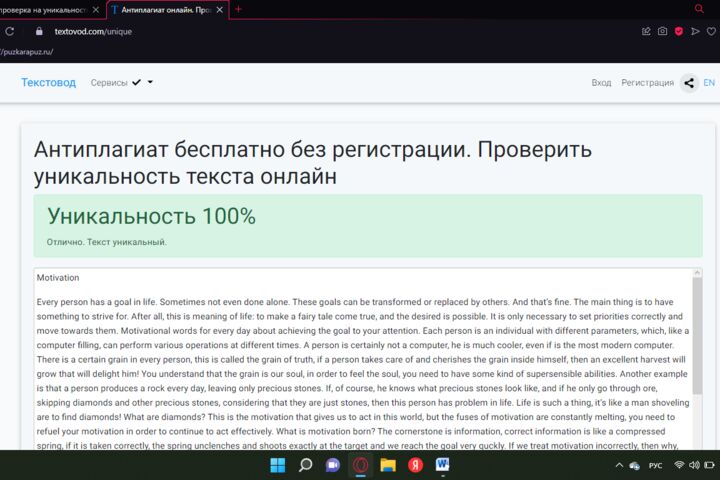The image size is (720, 480).
Task: Open the puzkarapuz.ru bookmark
Action: pyautogui.click(x=27, y=52)
